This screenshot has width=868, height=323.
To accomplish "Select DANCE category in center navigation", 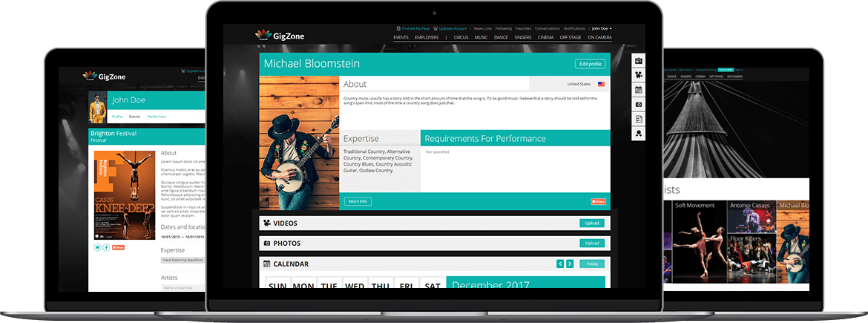I will click(x=501, y=38).
